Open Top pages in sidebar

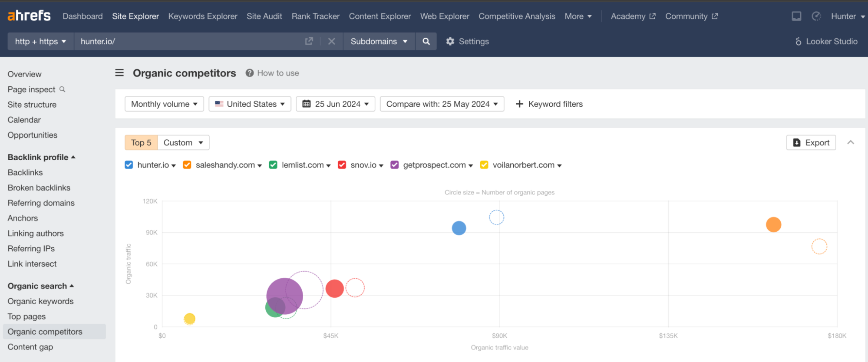pos(26,316)
